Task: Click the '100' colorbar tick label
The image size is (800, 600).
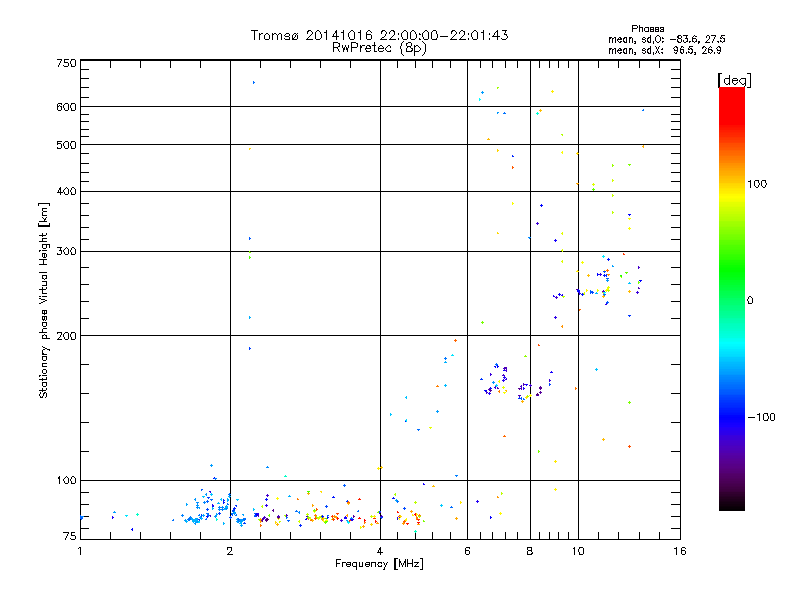Action: coord(757,184)
